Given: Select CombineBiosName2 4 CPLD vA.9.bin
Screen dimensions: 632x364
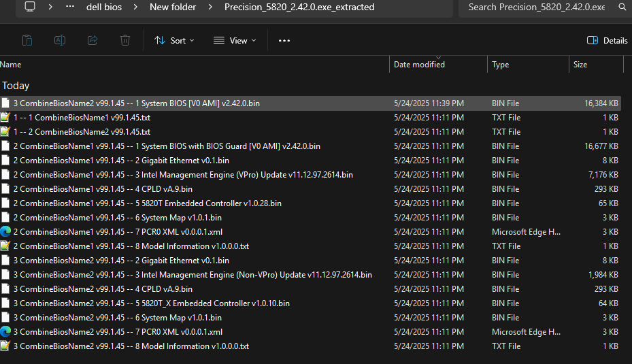Looking at the screenshot, I should pyautogui.click(x=310, y=289).
